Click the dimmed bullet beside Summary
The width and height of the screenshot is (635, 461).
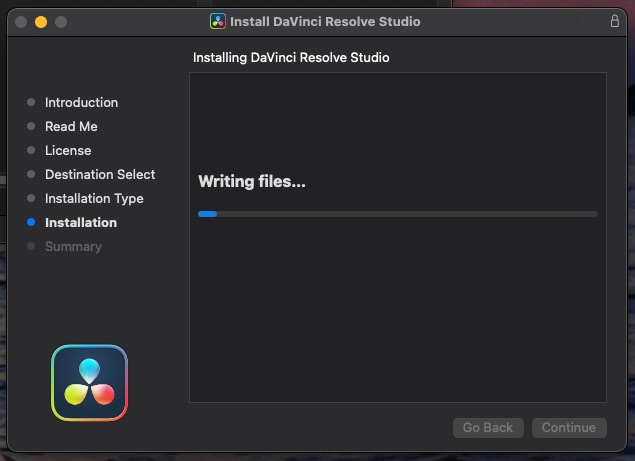[x=31, y=246]
